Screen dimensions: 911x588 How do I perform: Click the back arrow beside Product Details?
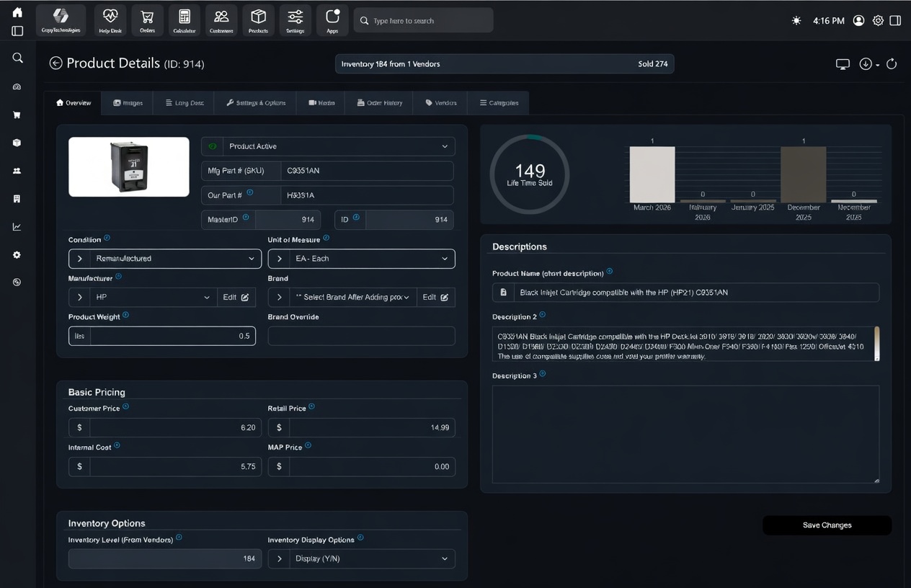tap(55, 63)
